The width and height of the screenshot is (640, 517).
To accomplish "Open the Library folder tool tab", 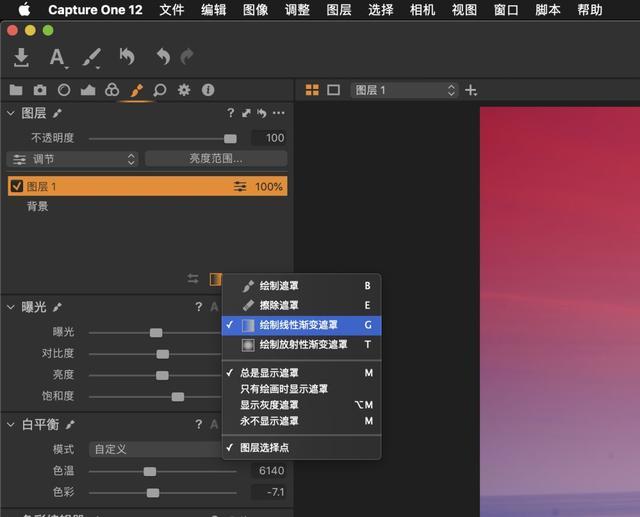I will 17,90.
